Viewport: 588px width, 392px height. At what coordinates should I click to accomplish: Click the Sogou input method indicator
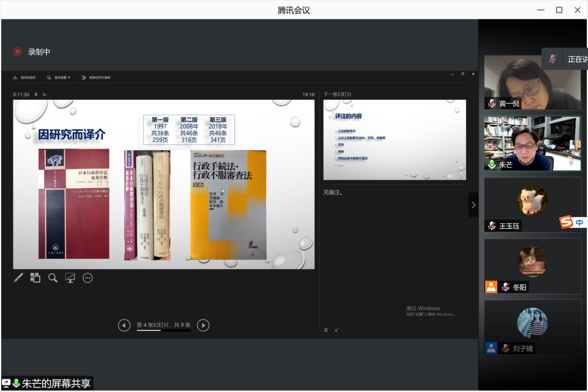[567, 223]
